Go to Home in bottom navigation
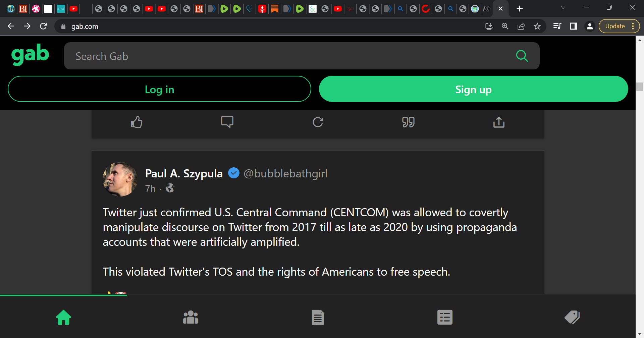This screenshot has width=644, height=338. pyautogui.click(x=63, y=317)
